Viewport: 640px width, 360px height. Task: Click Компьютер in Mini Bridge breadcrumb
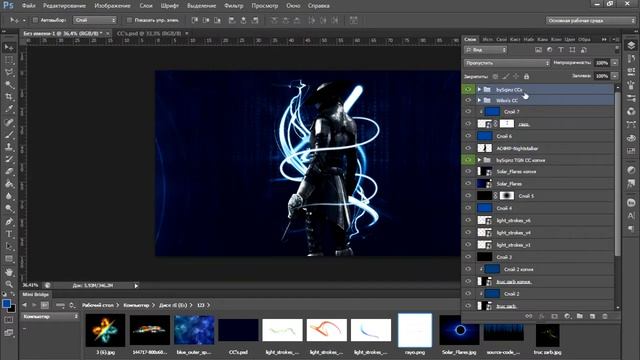(x=136, y=305)
